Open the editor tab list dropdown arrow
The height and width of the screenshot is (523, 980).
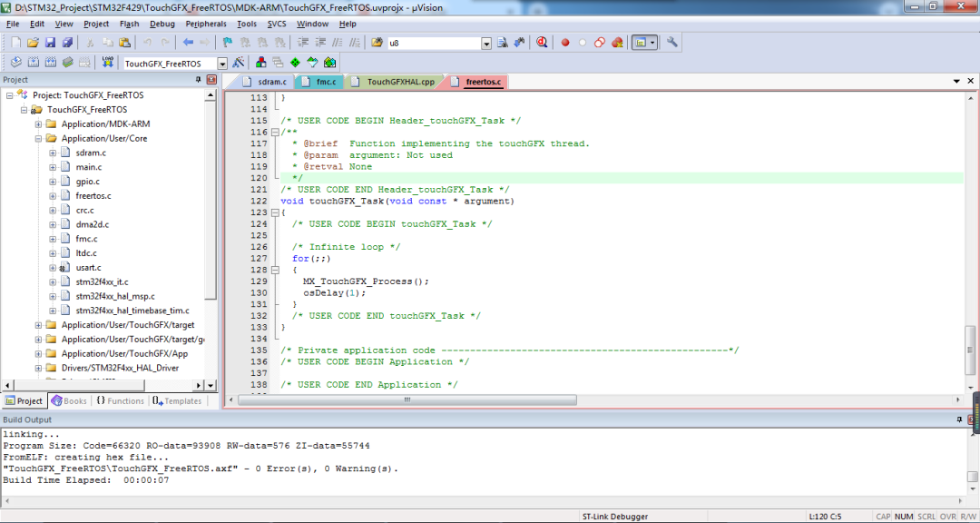(956, 82)
